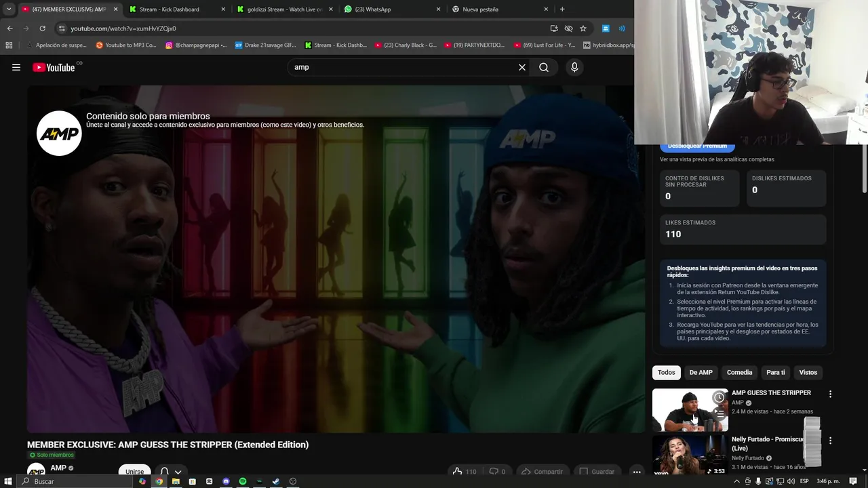
Task: Click the 'Dislikes estimados' card
Action: click(787, 188)
